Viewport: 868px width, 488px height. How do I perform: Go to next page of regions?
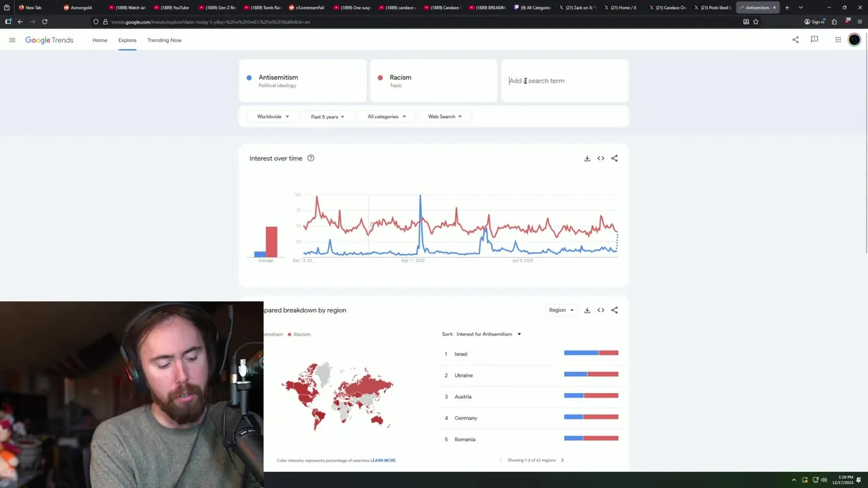562,460
